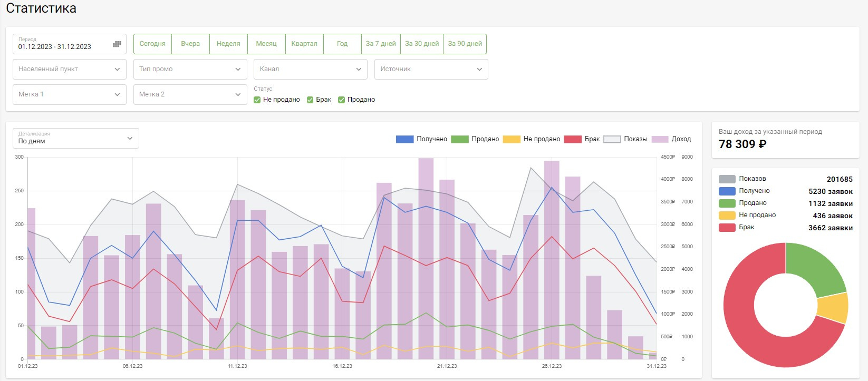This screenshot has width=868, height=381.
Task: Select the Квартал period tab
Action: (x=304, y=44)
